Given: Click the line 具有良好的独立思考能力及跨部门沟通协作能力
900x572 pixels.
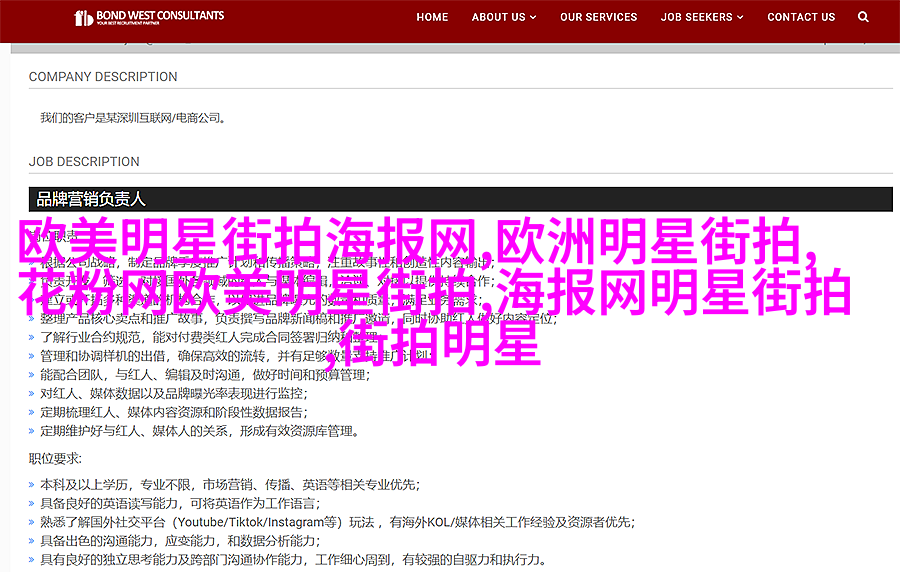Looking at the screenshot, I should coord(293,559).
